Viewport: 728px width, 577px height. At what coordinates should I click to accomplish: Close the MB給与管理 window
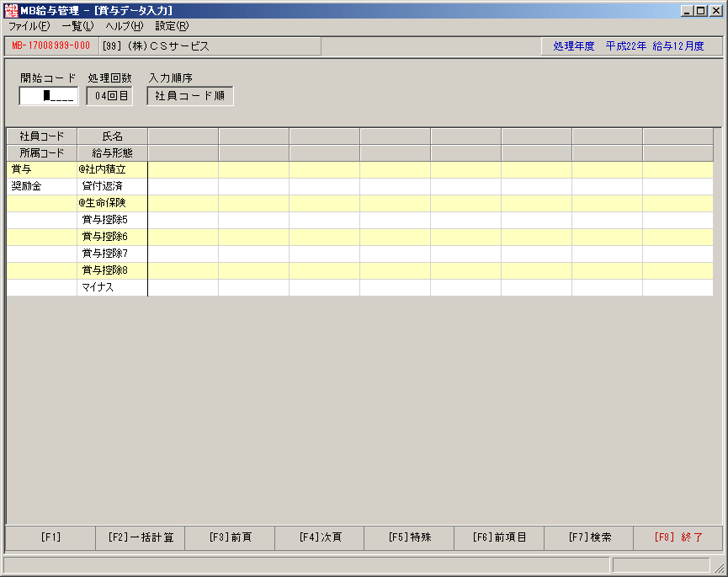[x=716, y=11]
